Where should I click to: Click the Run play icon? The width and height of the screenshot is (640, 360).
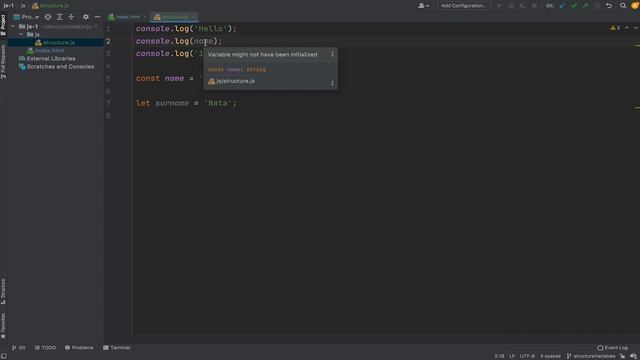pos(499,6)
